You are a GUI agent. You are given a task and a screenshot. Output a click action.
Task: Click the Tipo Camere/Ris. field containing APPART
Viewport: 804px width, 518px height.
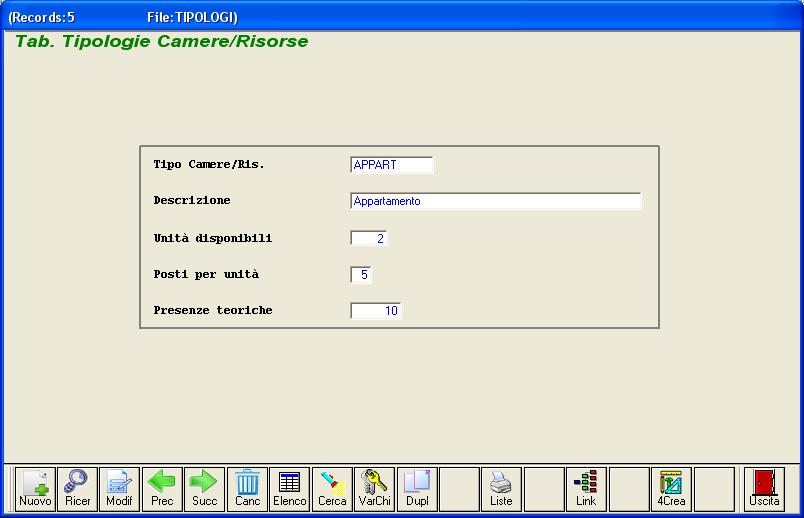pos(392,165)
